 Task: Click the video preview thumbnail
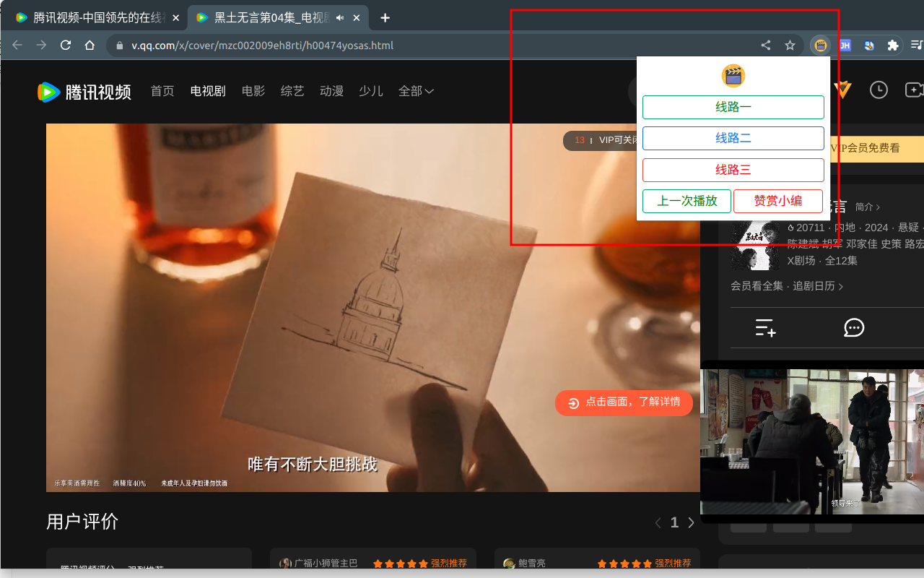pyautogui.click(x=811, y=441)
